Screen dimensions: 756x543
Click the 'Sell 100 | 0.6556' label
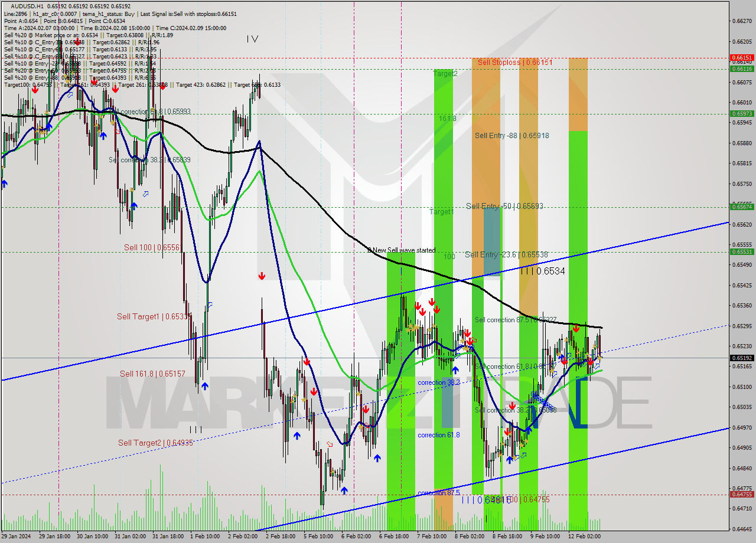[152, 247]
